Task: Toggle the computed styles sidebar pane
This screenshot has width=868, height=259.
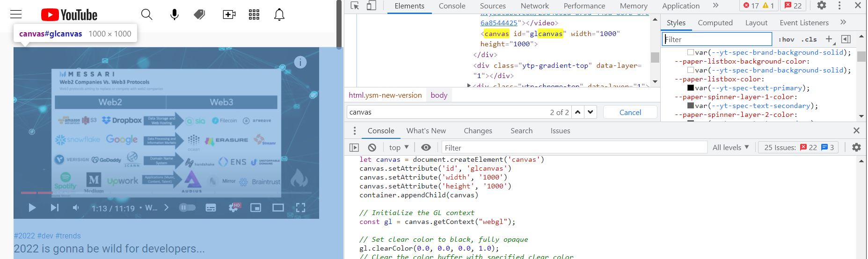Action: tap(846, 39)
